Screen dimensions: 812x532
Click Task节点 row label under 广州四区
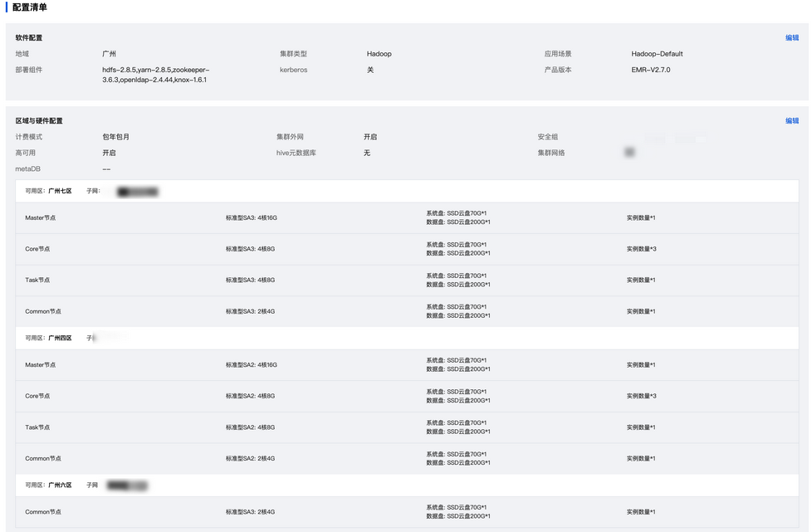[x=38, y=427]
